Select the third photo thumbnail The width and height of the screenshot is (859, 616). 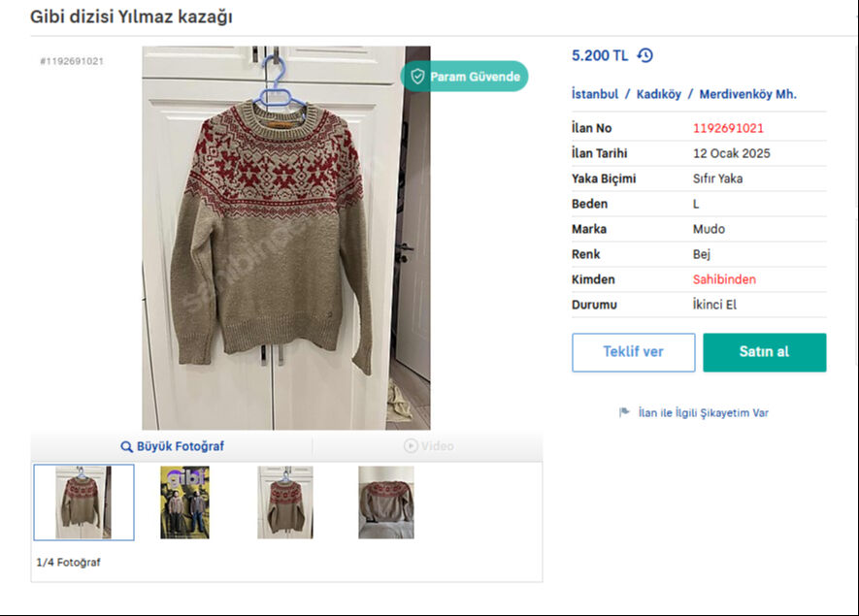point(285,502)
